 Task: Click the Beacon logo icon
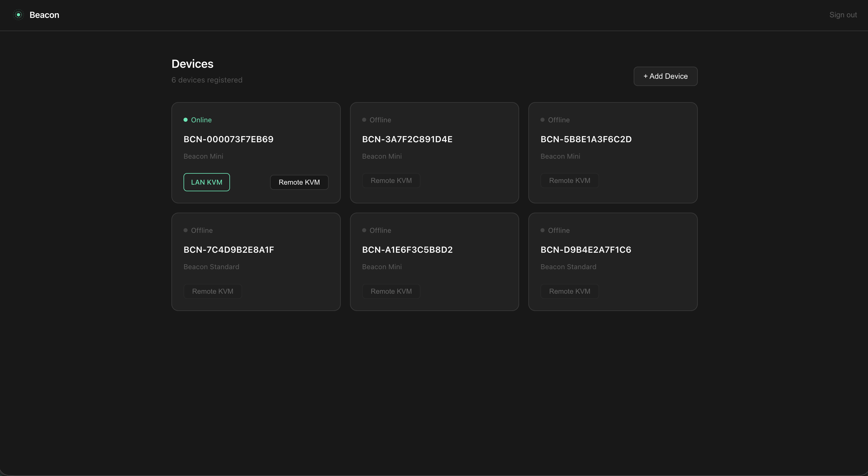tap(18, 15)
